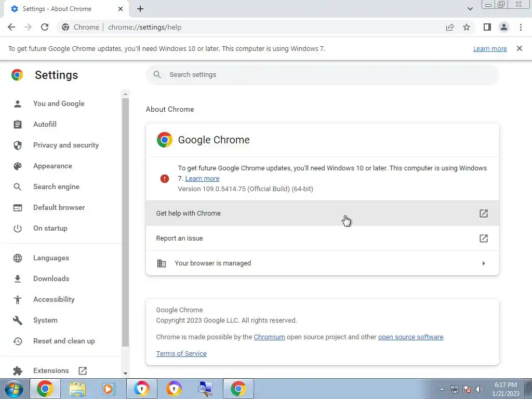Click Learn more in the About Chrome card
This screenshot has width=532, height=399.
click(202, 179)
